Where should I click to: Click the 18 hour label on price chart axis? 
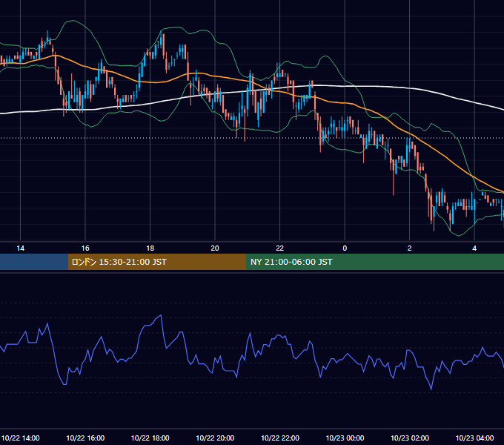(x=150, y=248)
